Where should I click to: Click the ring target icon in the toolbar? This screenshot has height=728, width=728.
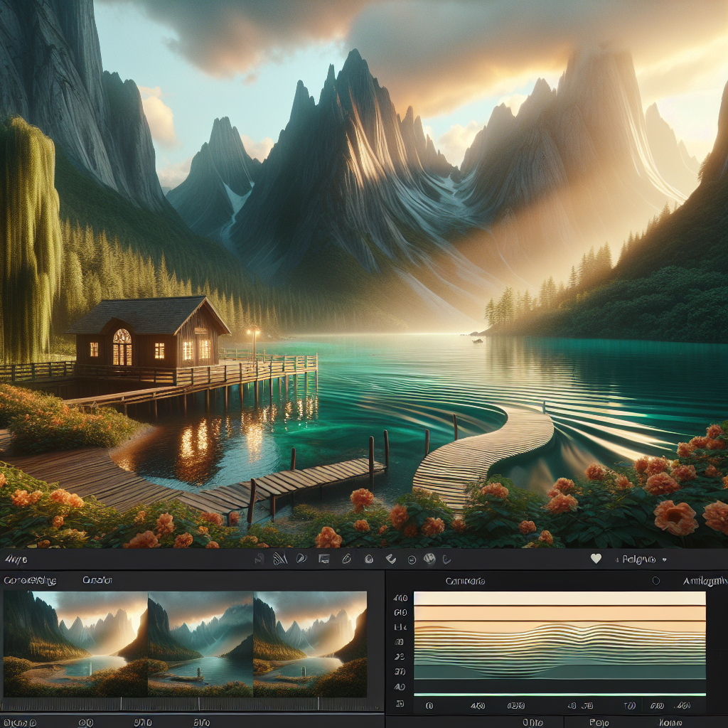pyautogui.click(x=369, y=559)
